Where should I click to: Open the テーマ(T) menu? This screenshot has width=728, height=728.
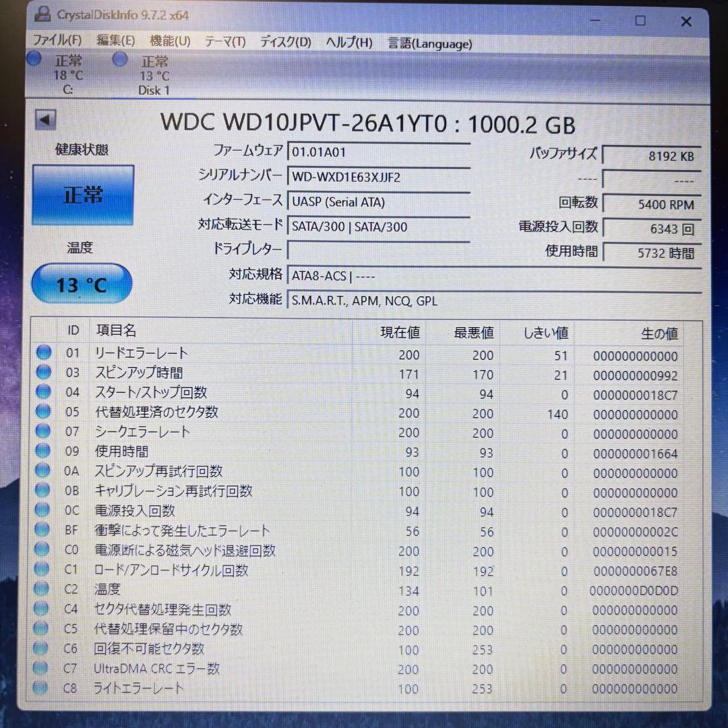coord(225,42)
